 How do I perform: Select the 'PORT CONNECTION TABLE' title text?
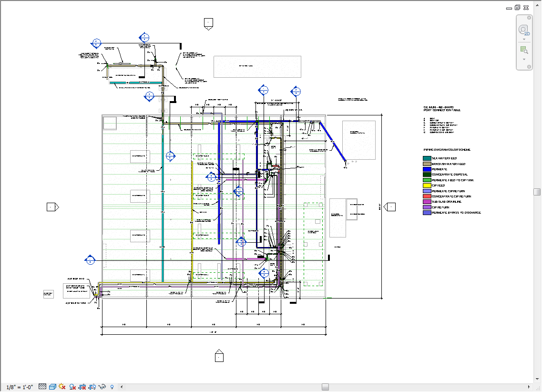tap(442, 110)
